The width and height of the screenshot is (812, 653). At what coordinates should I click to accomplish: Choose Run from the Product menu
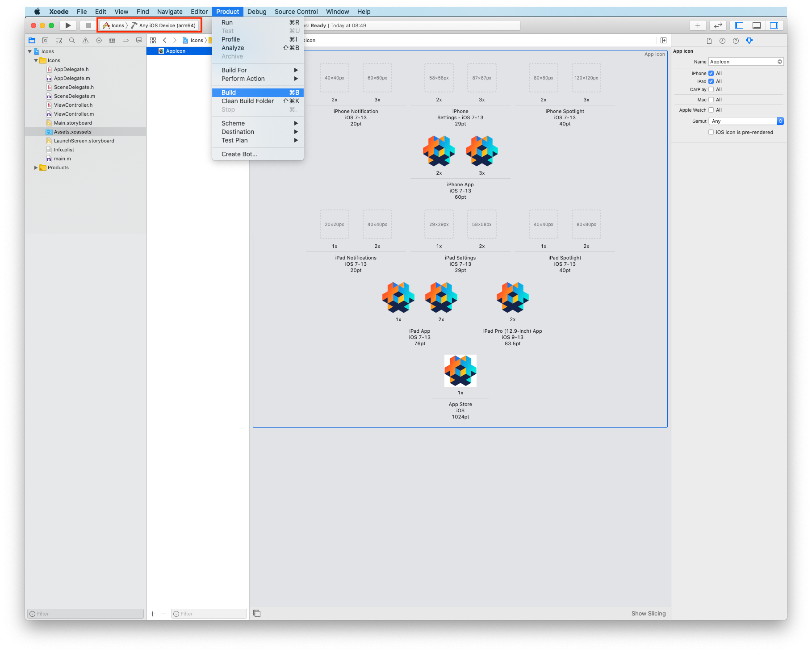(x=258, y=22)
